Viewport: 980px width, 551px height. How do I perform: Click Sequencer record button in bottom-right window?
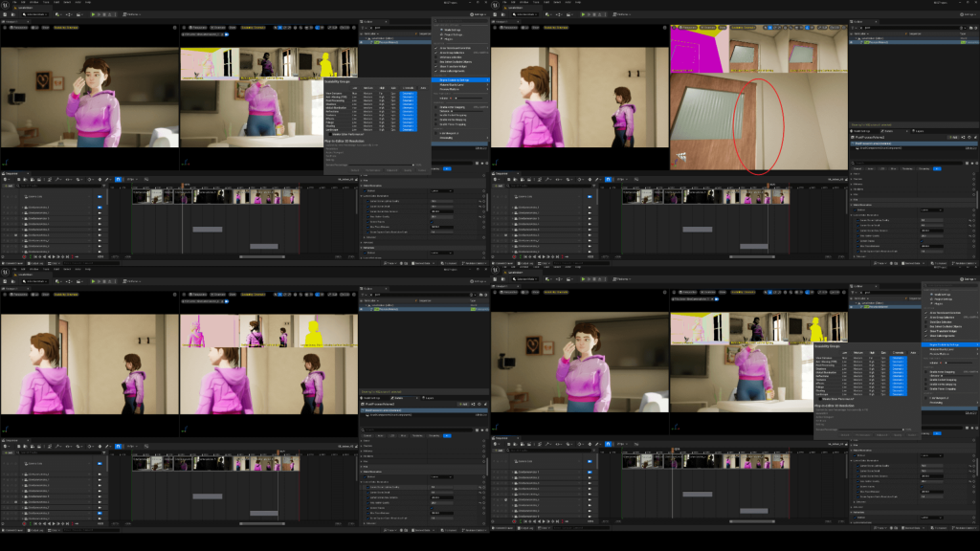click(x=514, y=521)
